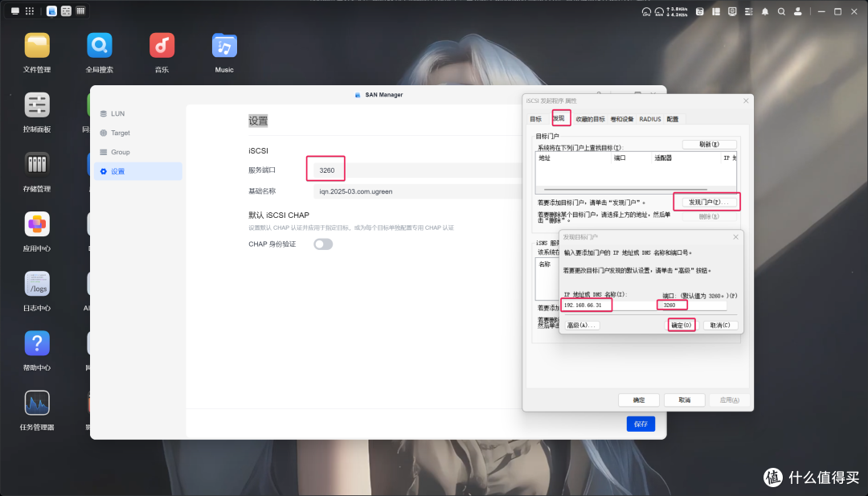Click the 服务端口 field showing 3260
The height and width of the screenshot is (496, 868).
point(418,170)
